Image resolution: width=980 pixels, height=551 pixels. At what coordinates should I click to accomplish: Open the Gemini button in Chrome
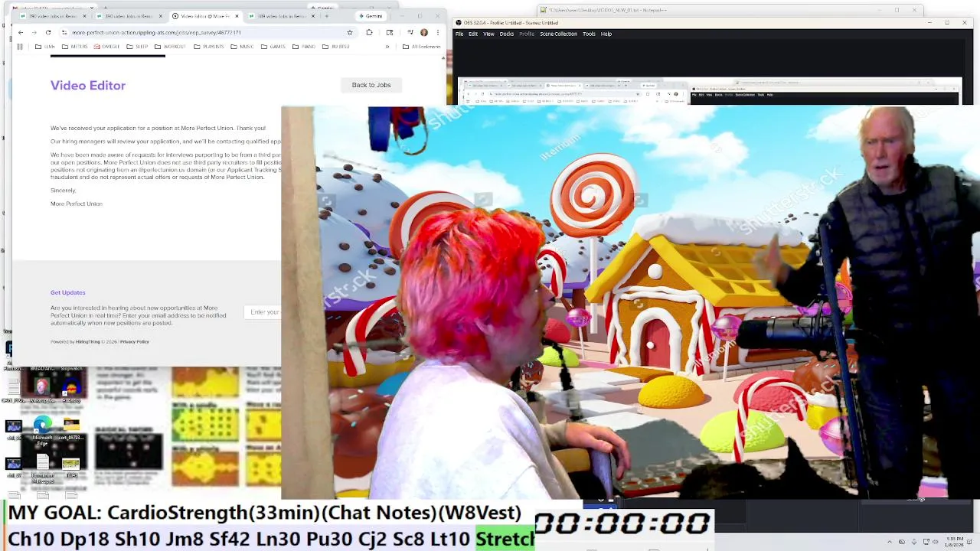pyautogui.click(x=371, y=16)
